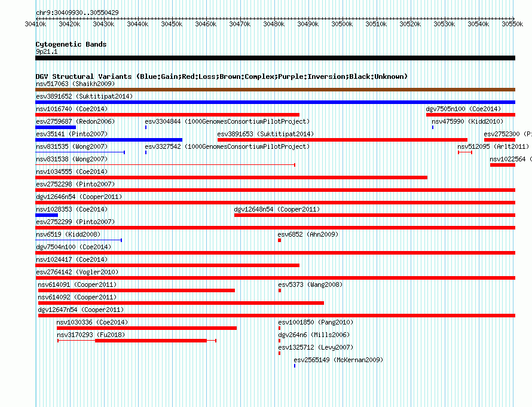Click the 30520k ruler position

tap(410, 24)
